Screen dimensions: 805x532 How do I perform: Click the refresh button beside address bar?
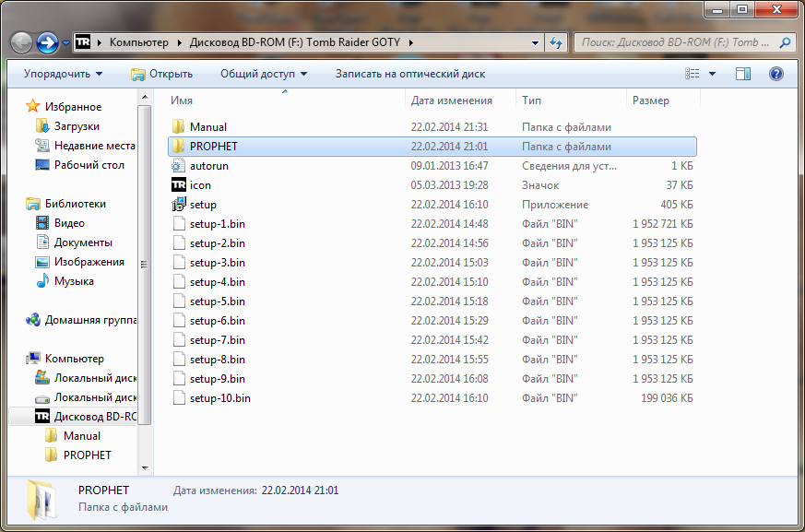pyautogui.click(x=556, y=42)
